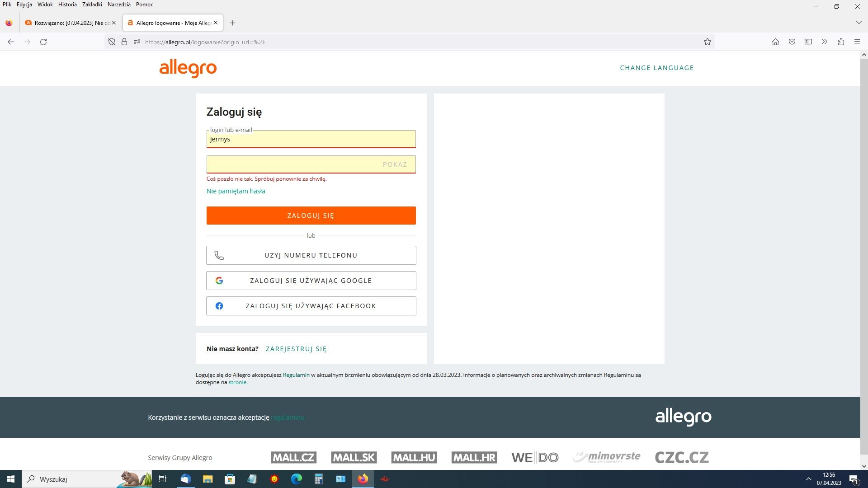Open File Explorer from the taskbar

coord(208,479)
